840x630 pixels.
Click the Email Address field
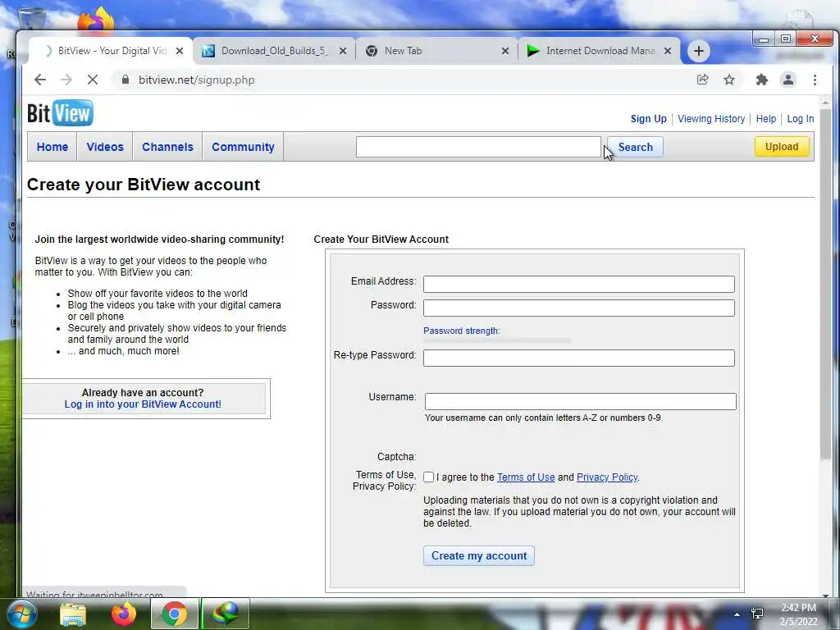click(x=578, y=284)
